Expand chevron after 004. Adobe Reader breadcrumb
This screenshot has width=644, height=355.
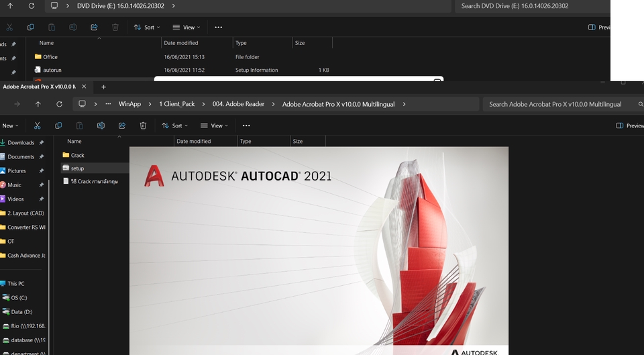pos(273,105)
